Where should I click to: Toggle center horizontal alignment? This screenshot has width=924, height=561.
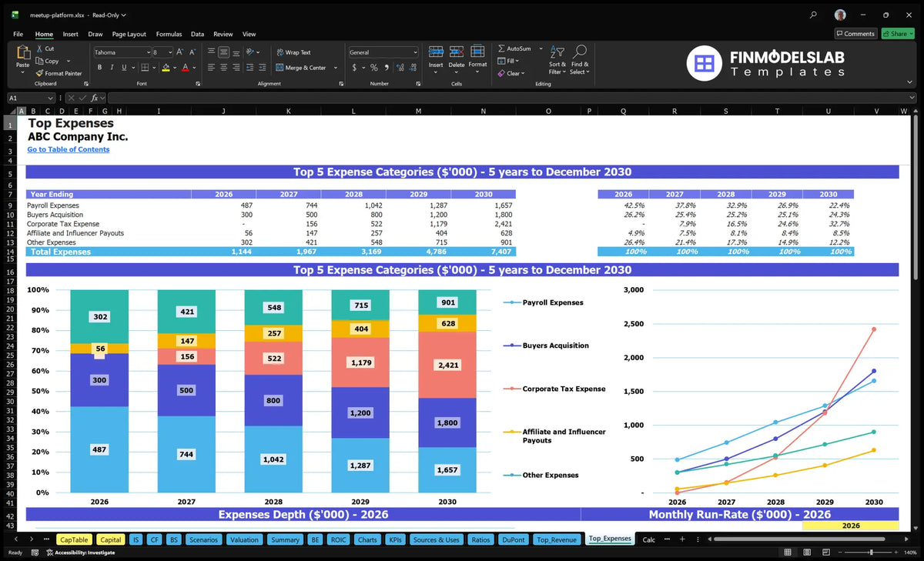click(x=223, y=68)
